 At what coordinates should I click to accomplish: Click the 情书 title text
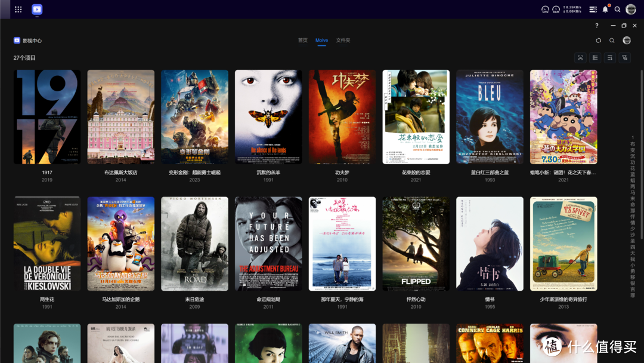click(x=490, y=299)
